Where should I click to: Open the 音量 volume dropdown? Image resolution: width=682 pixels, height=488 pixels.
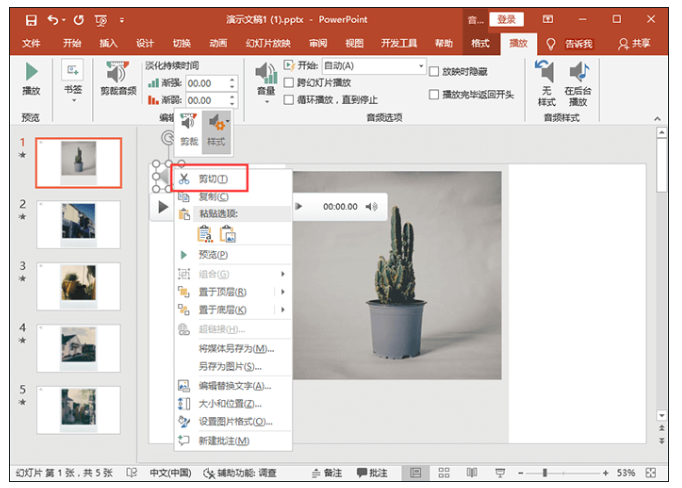click(x=266, y=83)
